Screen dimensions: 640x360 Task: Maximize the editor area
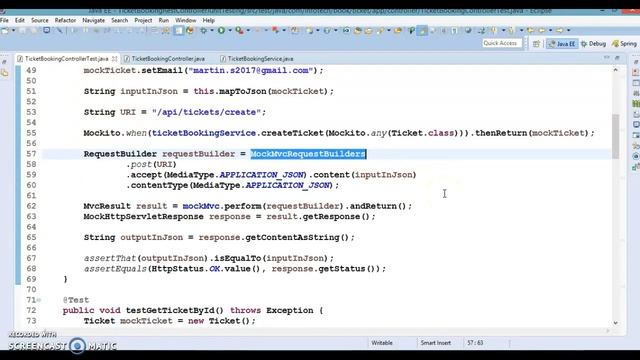coord(617,58)
